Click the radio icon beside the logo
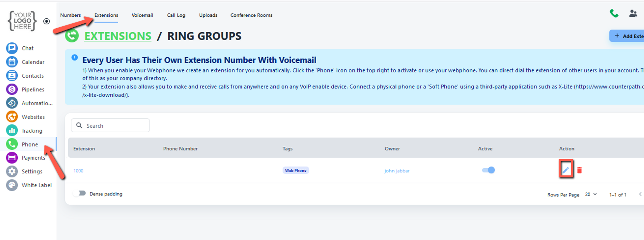Viewport: 644px width, 240px height. [x=47, y=21]
